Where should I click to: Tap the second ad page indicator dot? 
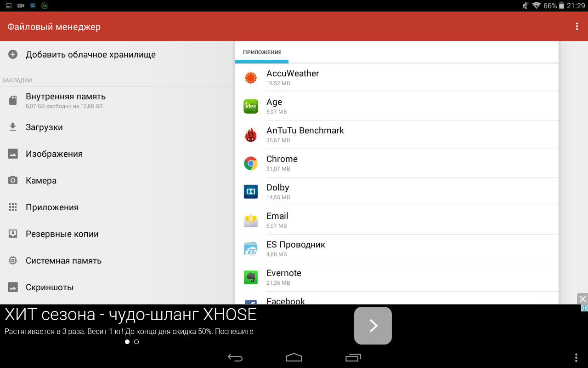[x=136, y=342]
